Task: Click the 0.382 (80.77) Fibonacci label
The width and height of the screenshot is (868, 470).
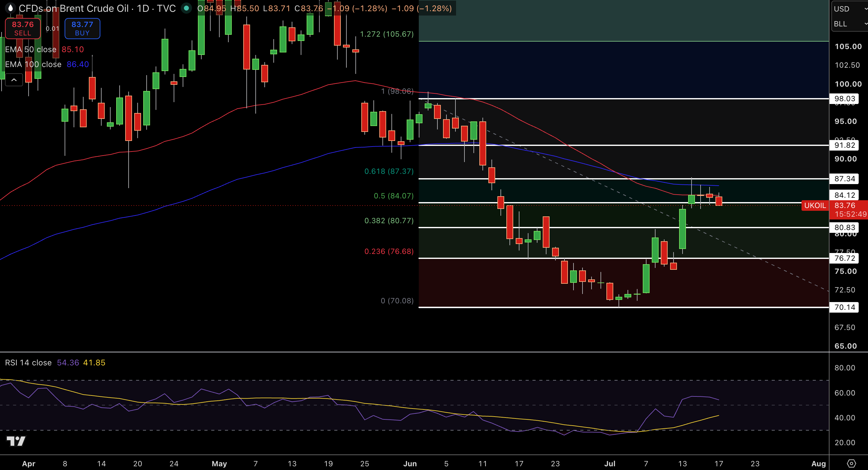Action: click(389, 220)
